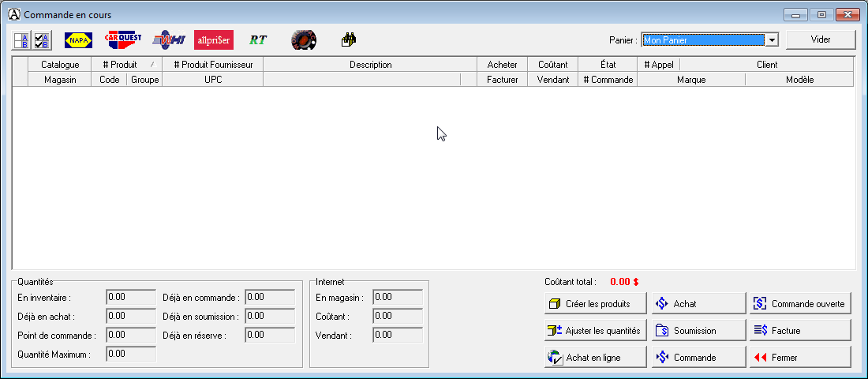The height and width of the screenshot is (379, 868).
Task: Click the application icon in title bar
Action: coord(15,14)
